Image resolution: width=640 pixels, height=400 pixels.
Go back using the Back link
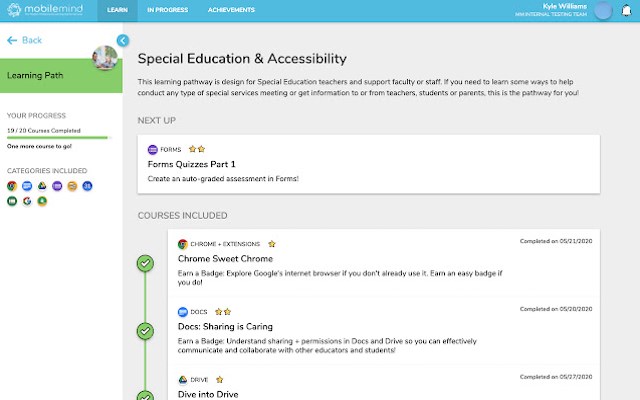(x=24, y=40)
